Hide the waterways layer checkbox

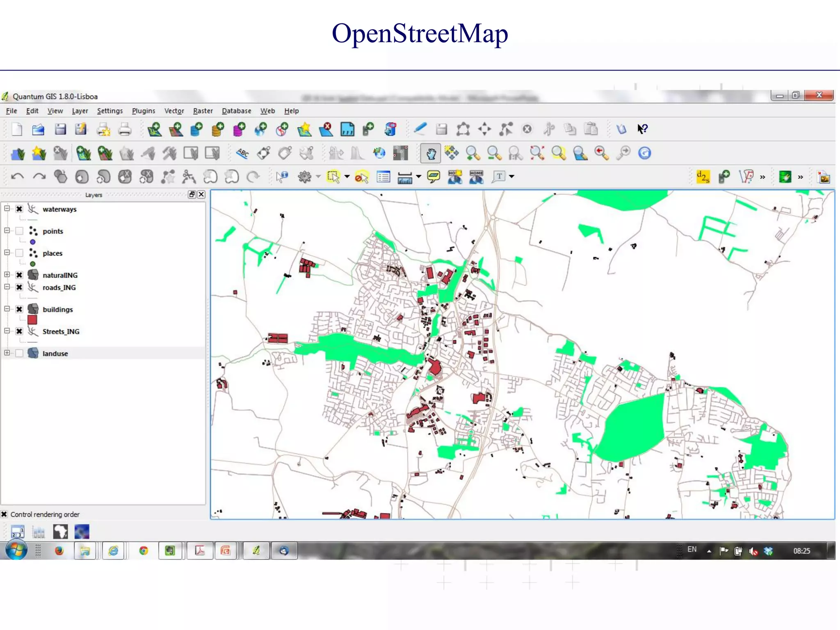19,209
